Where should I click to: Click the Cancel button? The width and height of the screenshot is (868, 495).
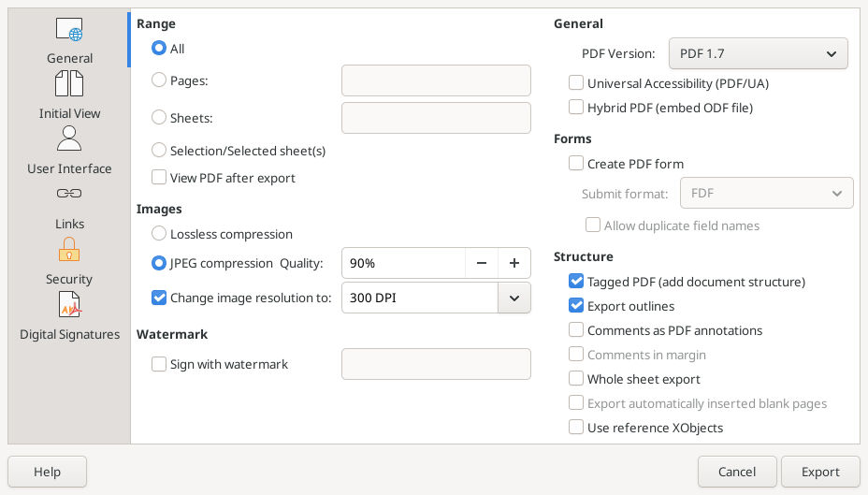coord(737,472)
